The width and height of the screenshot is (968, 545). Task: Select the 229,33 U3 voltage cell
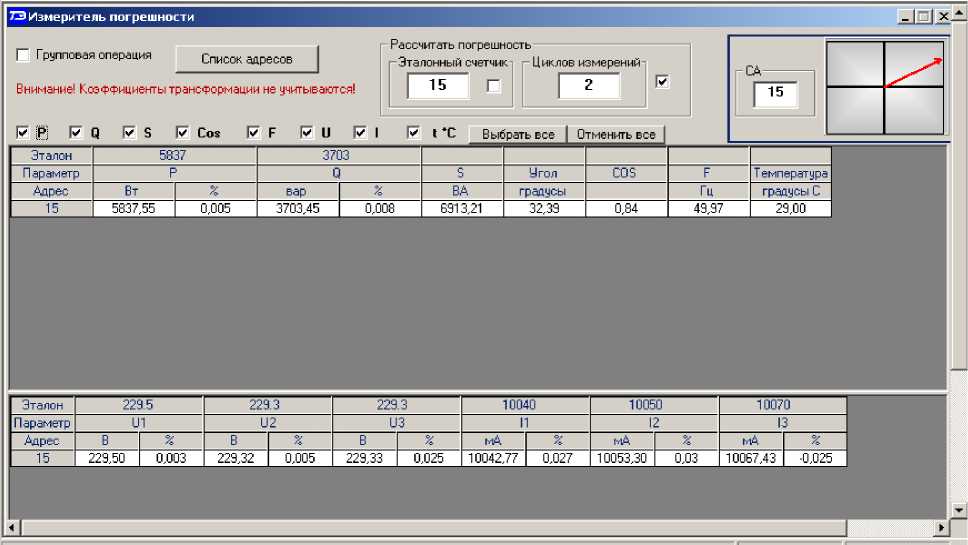(x=365, y=458)
